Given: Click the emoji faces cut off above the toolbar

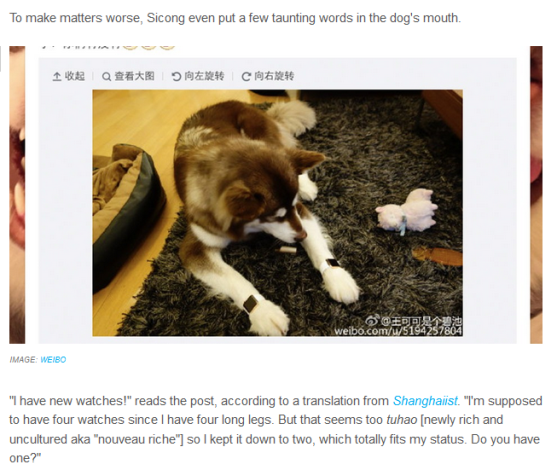Looking at the screenshot, I should click(149, 48).
